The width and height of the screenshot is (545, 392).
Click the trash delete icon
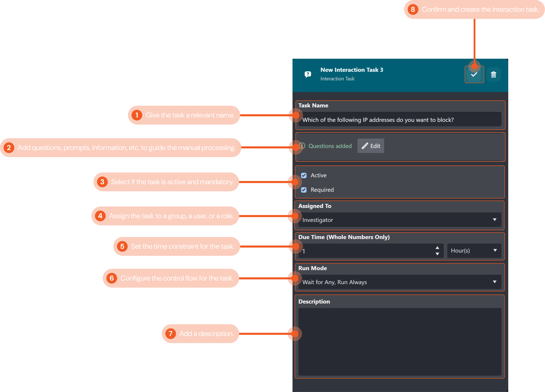[x=493, y=75]
